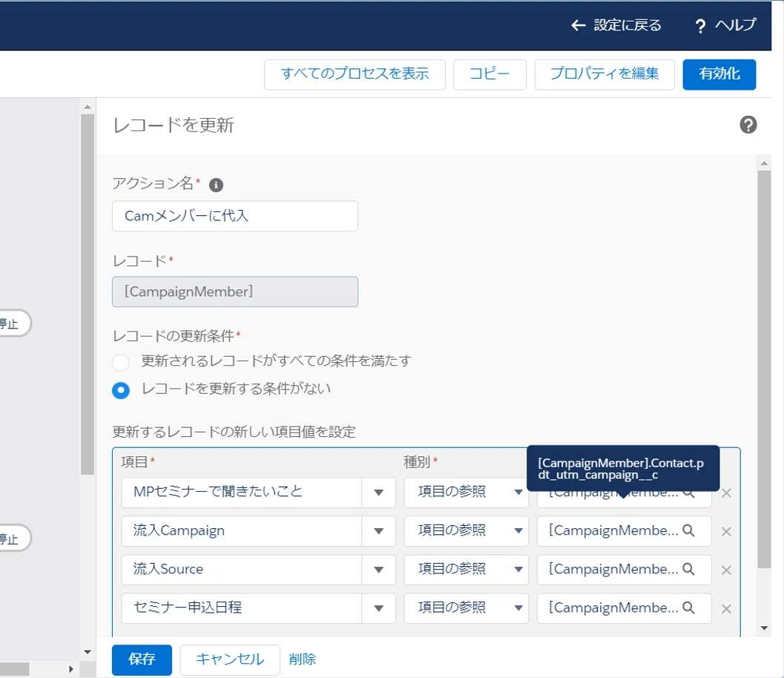The width and height of the screenshot is (784, 678).
Task: Click the right panel vertical scrollbar thumb
Action: tap(764, 369)
